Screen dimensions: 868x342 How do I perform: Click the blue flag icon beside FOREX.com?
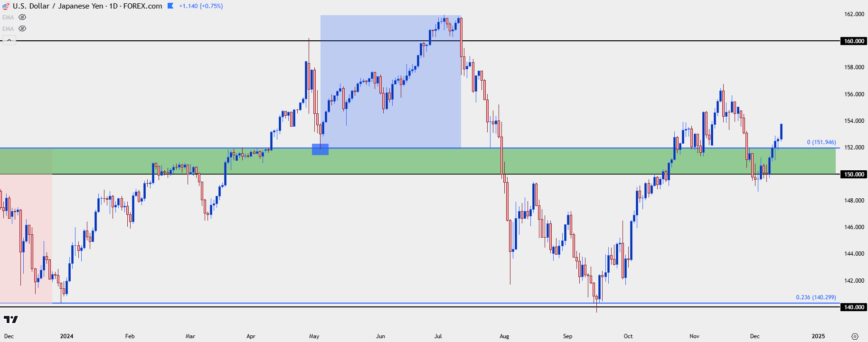click(170, 6)
